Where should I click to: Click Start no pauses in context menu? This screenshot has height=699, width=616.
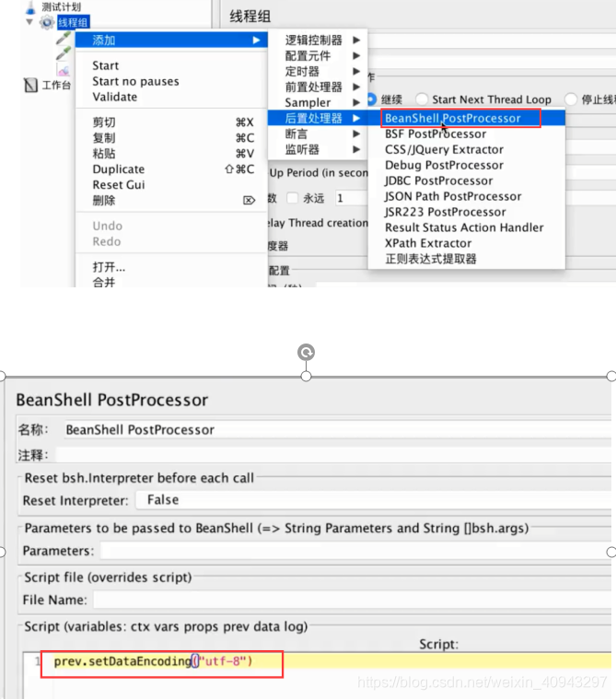135,81
